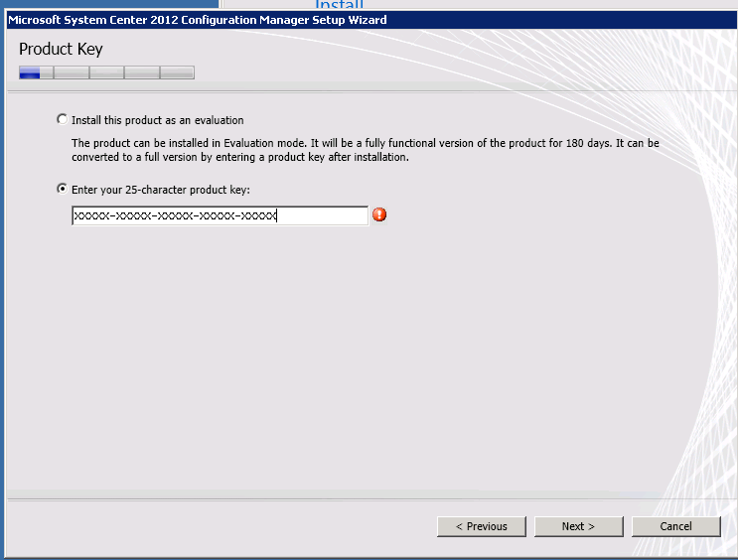738x560 pixels.
Task: Click the 'Install this product as an evaluation' label
Action: 158,120
